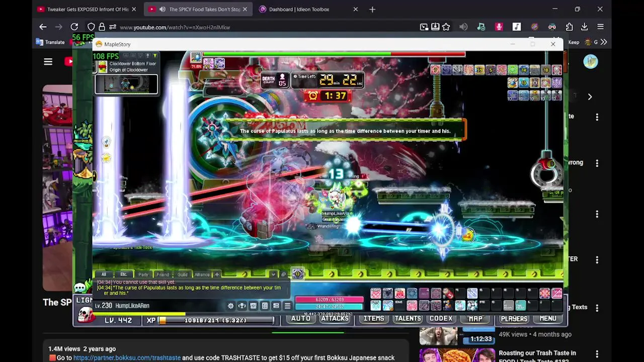
Task: Click the Firefox save page icon
Action: tap(435, 27)
